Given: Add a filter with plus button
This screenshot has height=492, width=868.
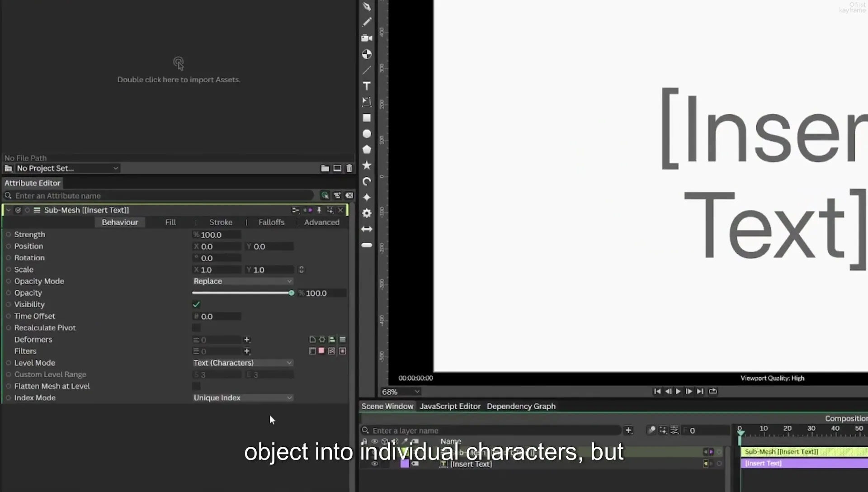Looking at the screenshot, I should click(x=247, y=351).
